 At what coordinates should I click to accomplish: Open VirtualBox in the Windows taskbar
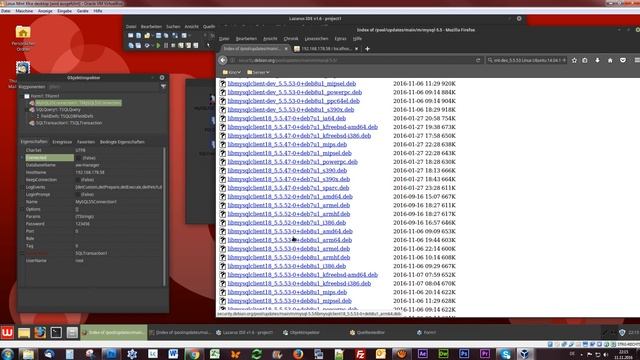pyautogui.click(x=525, y=353)
